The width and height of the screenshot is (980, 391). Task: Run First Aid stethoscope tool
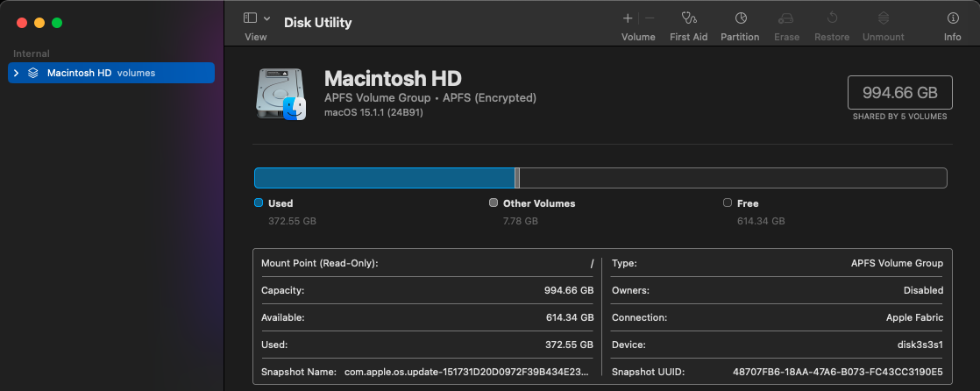[x=689, y=18]
